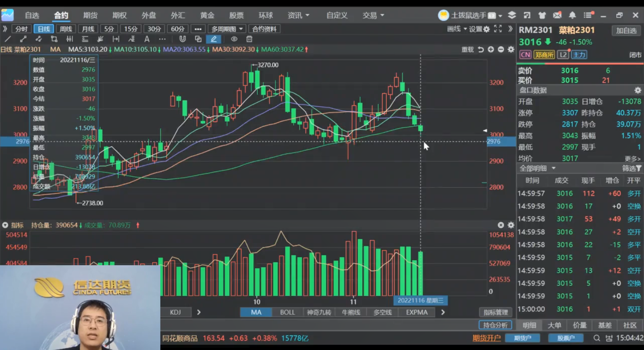Toggle the pencil drawing mode button

pos(214,39)
